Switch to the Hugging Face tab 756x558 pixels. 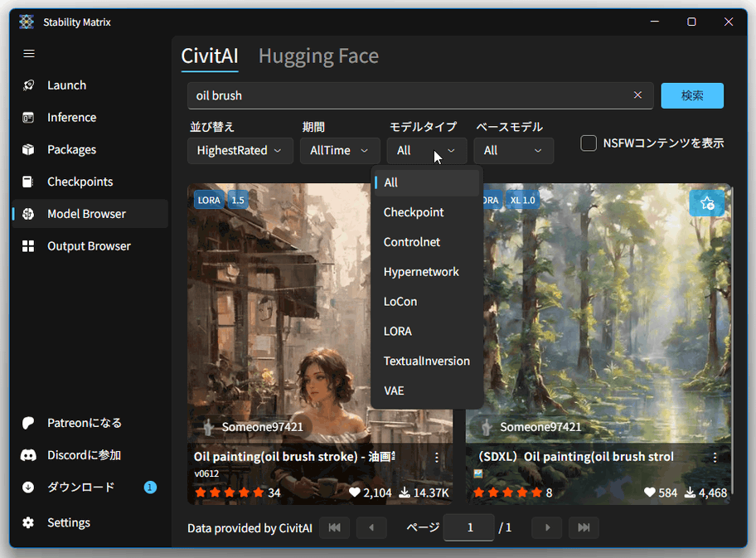pyautogui.click(x=318, y=56)
